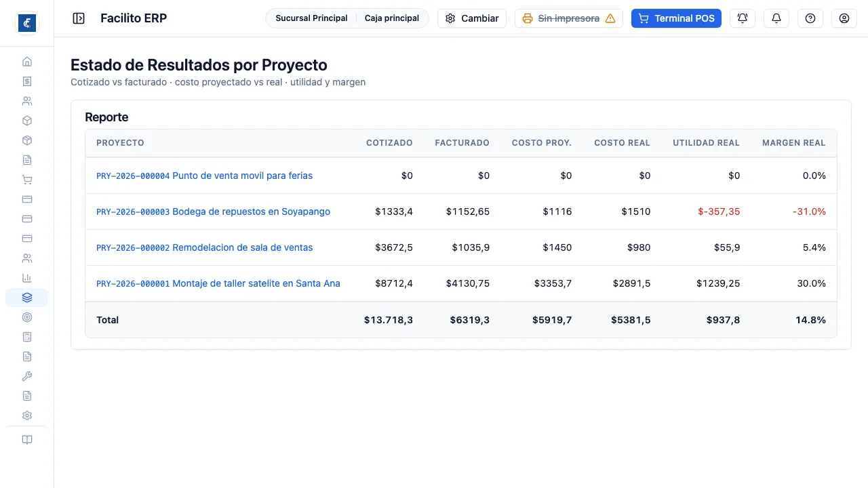Image resolution: width=868 pixels, height=488 pixels.
Task: Open the book documentation icon in sidebar
Action: (27, 440)
